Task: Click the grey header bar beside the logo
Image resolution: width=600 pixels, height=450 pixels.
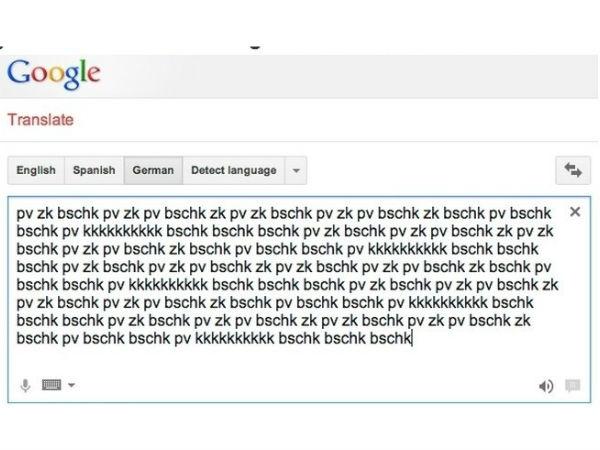Action: [344, 76]
